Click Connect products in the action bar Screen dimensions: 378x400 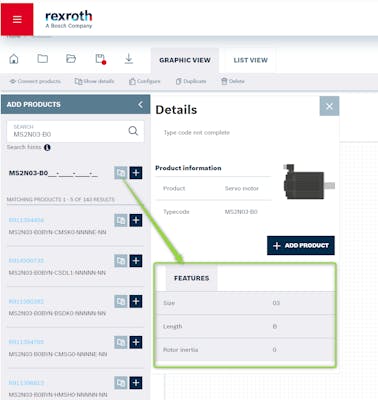click(x=35, y=81)
